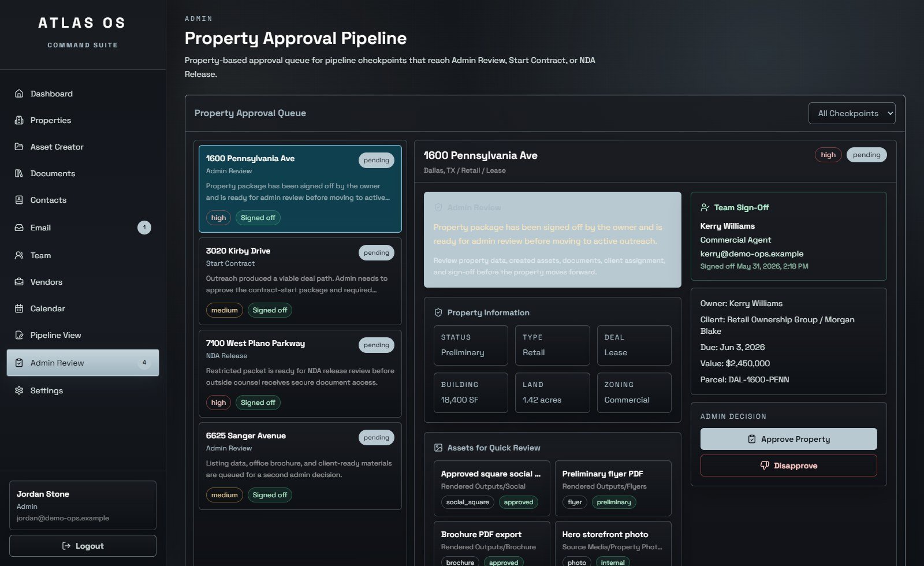Click the Property Information shield icon

[x=438, y=312]
